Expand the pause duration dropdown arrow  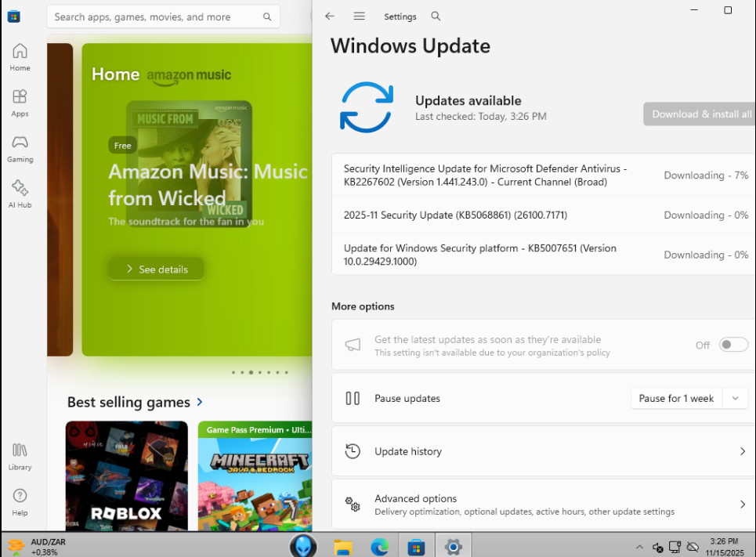(x=736, y=398)
